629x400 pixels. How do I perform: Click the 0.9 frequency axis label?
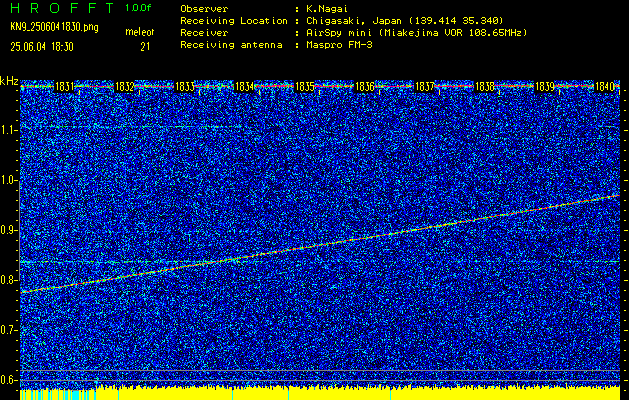pos(8,230)
